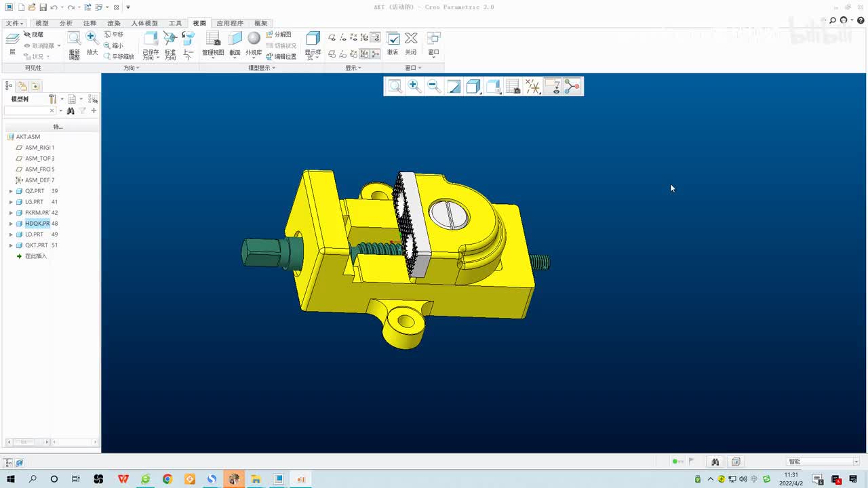Click Save icon in quick access toolbar
Image resolution: width=868 pixels, height=488 pixels.
coord(43,7)
